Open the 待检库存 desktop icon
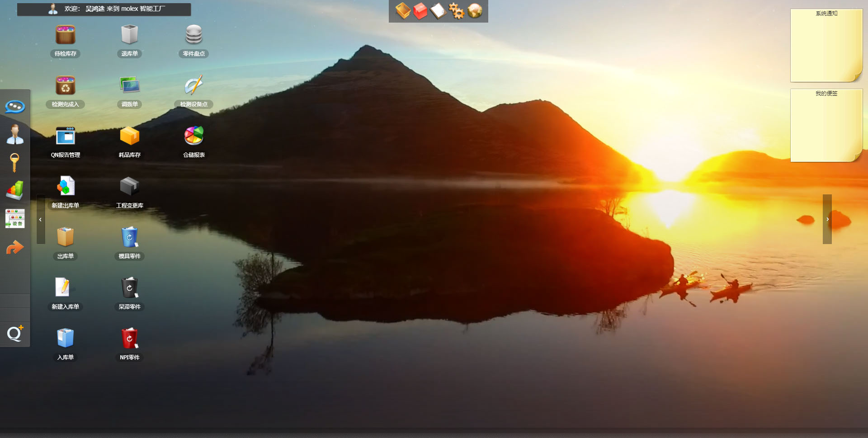The height and width of the screenshot is (438, 868). point(66,35)
